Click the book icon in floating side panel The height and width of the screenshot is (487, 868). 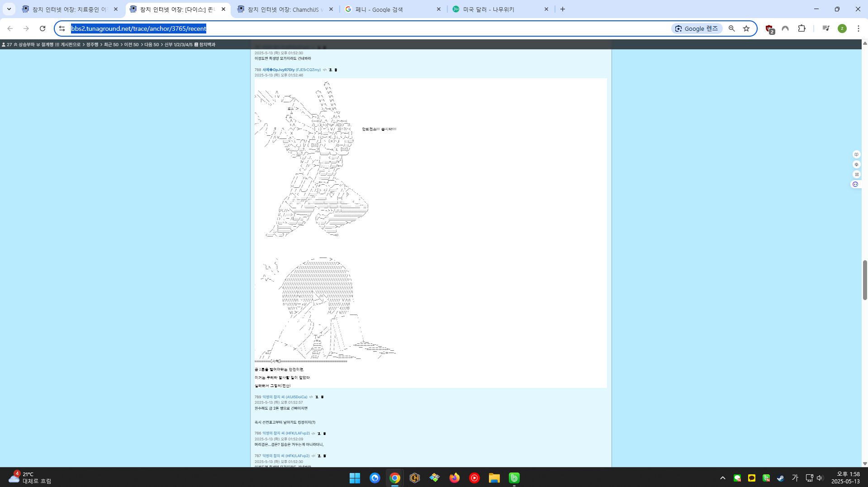[856, 154]
